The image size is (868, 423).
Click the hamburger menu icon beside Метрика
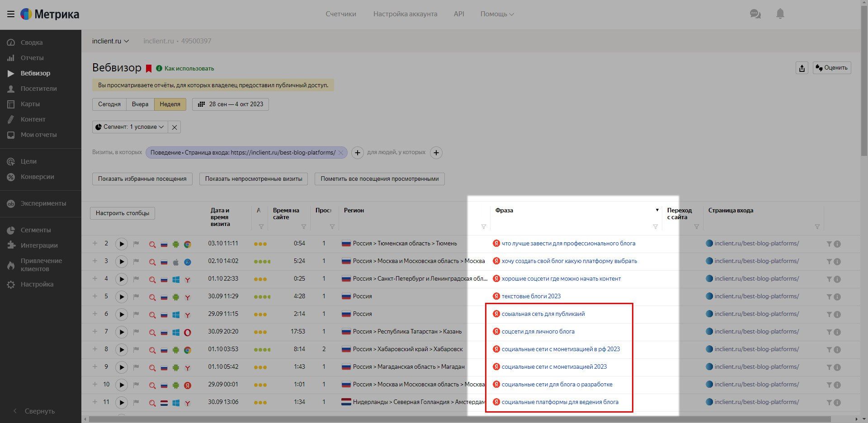(x=11, y=14)
